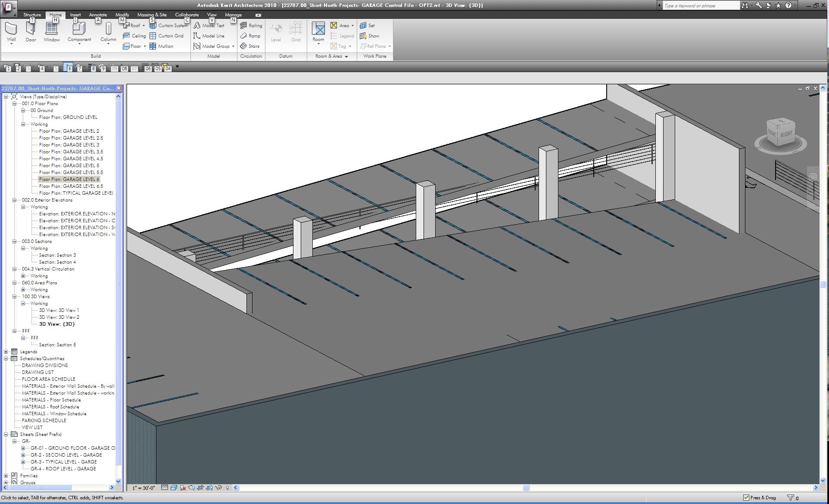
Task: Open the Roof dropdown arrow
Action: [x=143, y=25]
